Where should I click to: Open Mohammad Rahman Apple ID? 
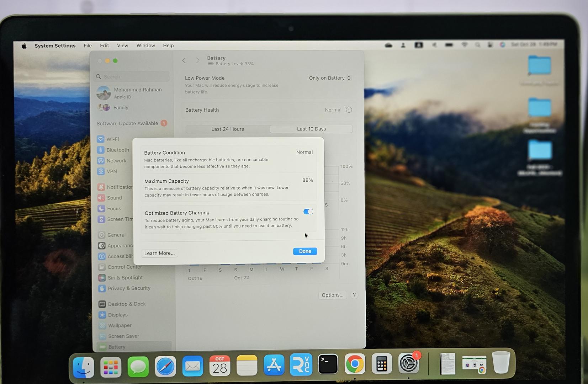[130, 93]
